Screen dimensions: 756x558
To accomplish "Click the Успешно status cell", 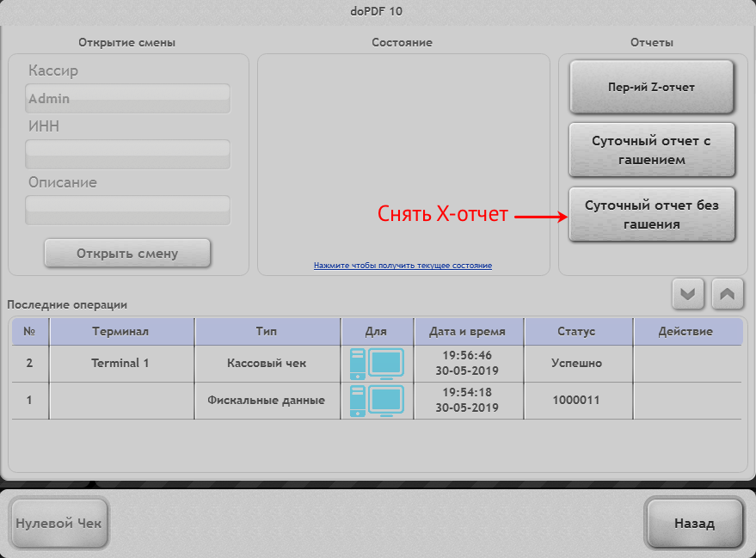I will [578, 364].
